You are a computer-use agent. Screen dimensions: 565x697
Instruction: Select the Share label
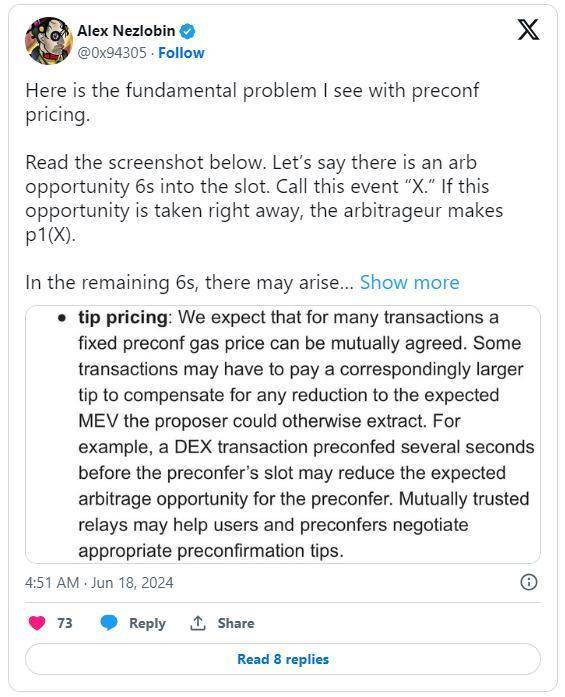click(x=236, y=623)
